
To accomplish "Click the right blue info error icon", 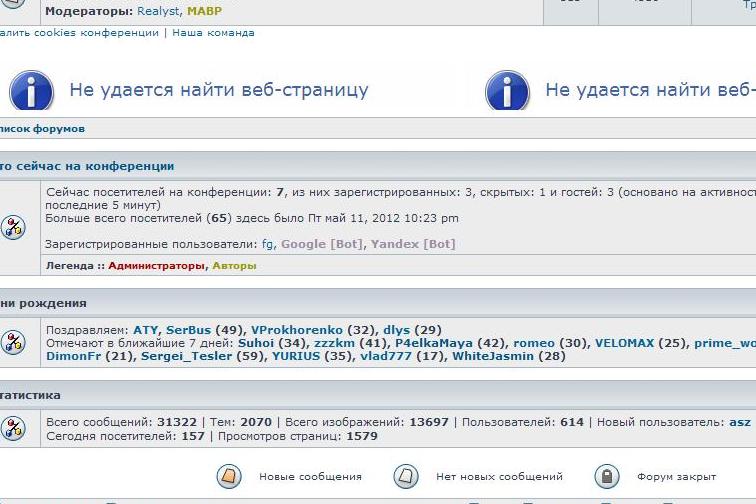I will pyautogui.click(x=507, y=91).
